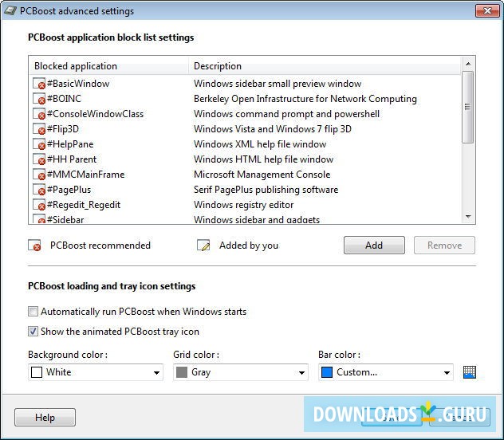Click the blocked icon next to #HH Parent
The height and width of the screenshot is (440, 504).
pyautogui.click(x=39, y=159)
